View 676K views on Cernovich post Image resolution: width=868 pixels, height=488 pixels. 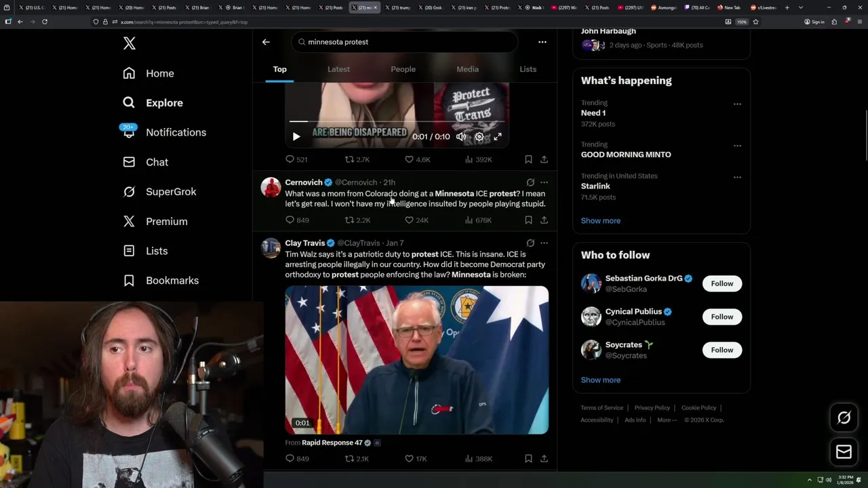[x=478, y=220]
